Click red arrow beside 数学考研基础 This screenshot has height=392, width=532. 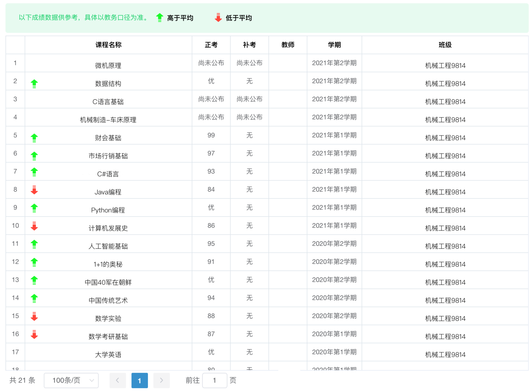(34, 334)
